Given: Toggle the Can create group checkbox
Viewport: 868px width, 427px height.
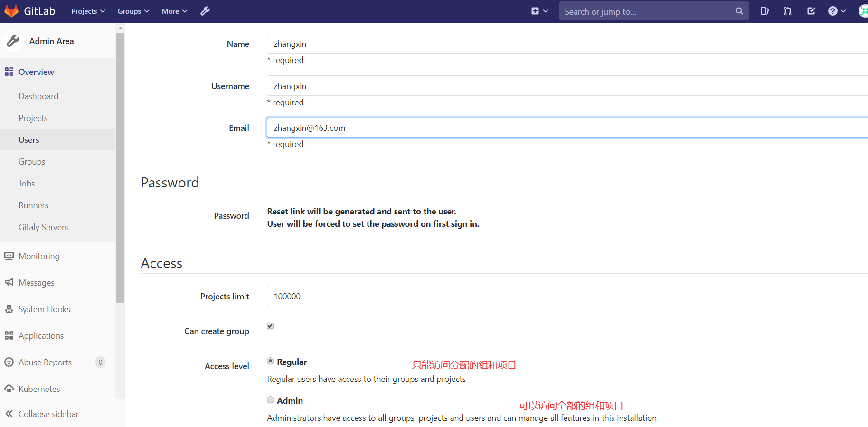Looking at the screenshot, I should click(270, 326).
